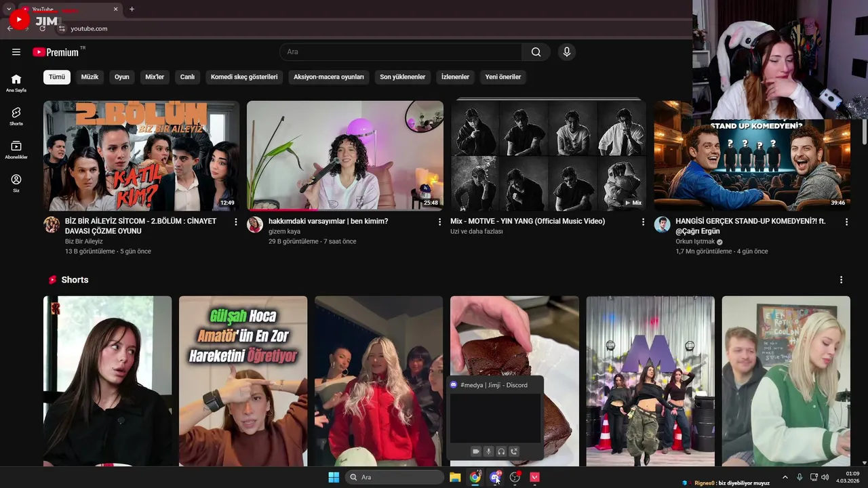Image resolution: width=868 pixels, height=488 pixels.
Task: Select the Yeni öneriler chip
Action: point(503,77)
